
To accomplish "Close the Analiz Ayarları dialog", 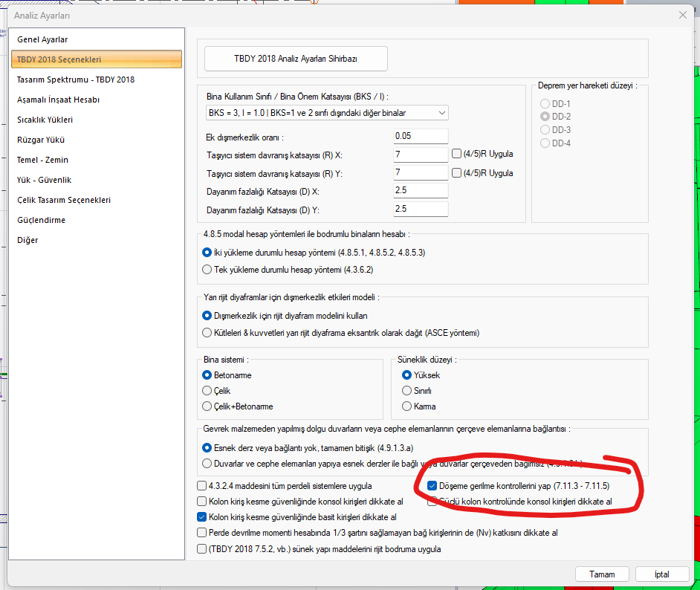I will click(682, 15).
